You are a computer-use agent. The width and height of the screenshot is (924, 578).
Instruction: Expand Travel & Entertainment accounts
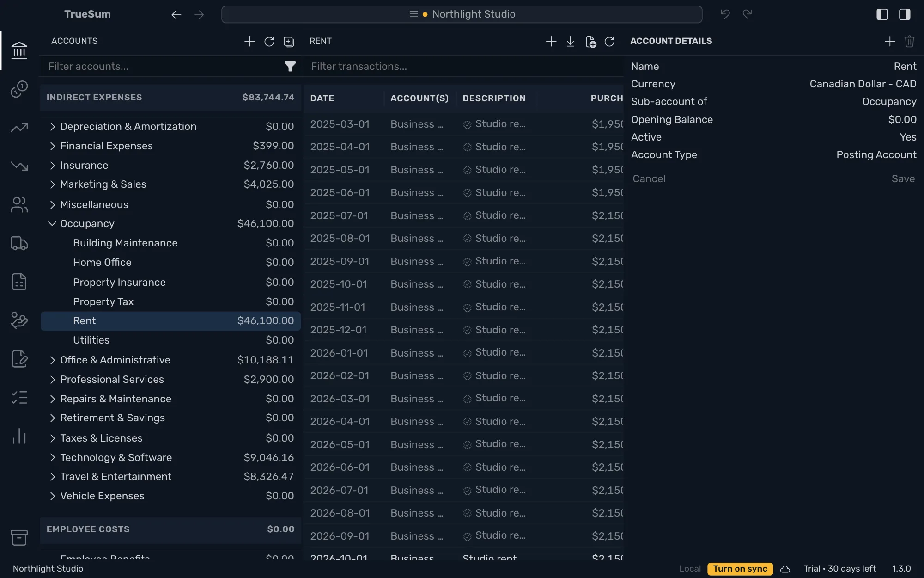tap(52, 477)
